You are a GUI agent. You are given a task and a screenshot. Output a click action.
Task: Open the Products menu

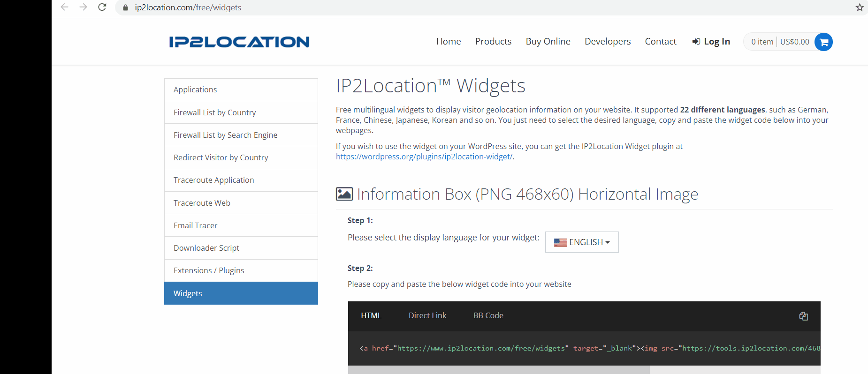pos(493,41)
